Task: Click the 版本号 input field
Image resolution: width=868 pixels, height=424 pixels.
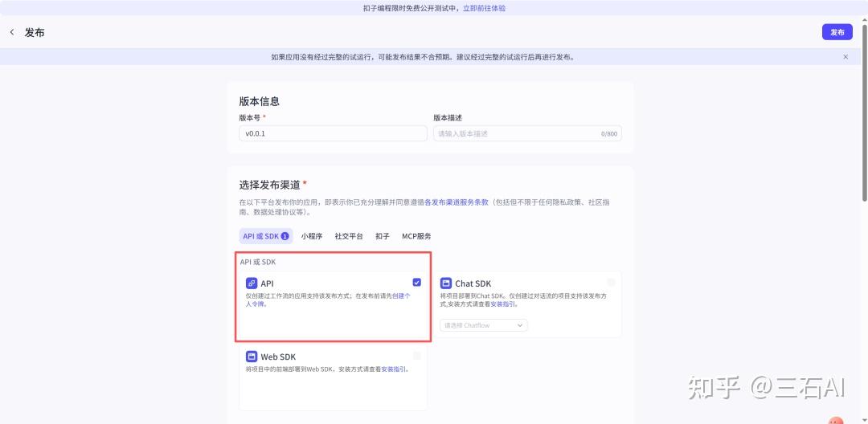Action: coord(333,133)
